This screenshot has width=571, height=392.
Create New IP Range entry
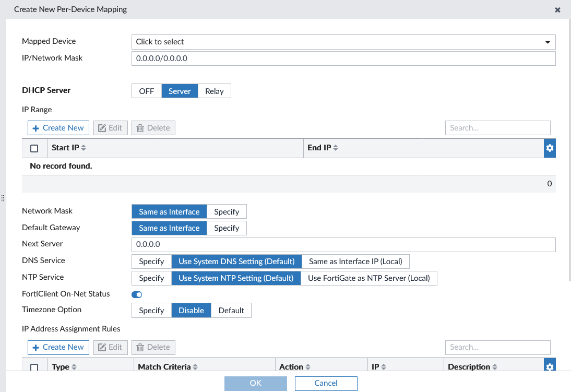(x=58, y=128)
